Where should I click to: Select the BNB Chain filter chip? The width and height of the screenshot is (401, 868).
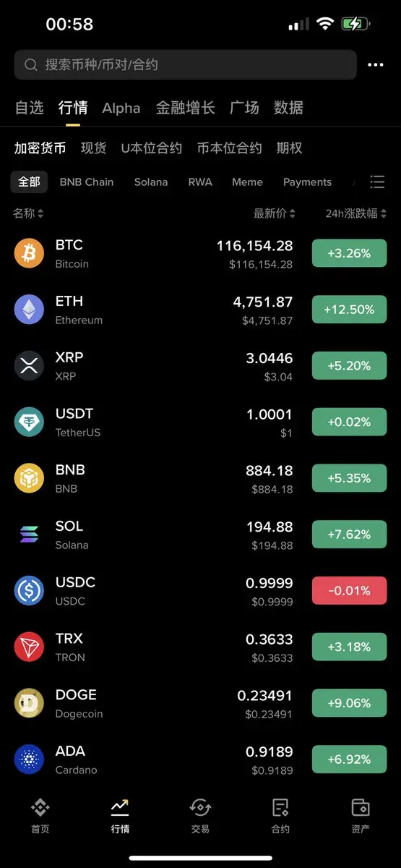[87, 182]
